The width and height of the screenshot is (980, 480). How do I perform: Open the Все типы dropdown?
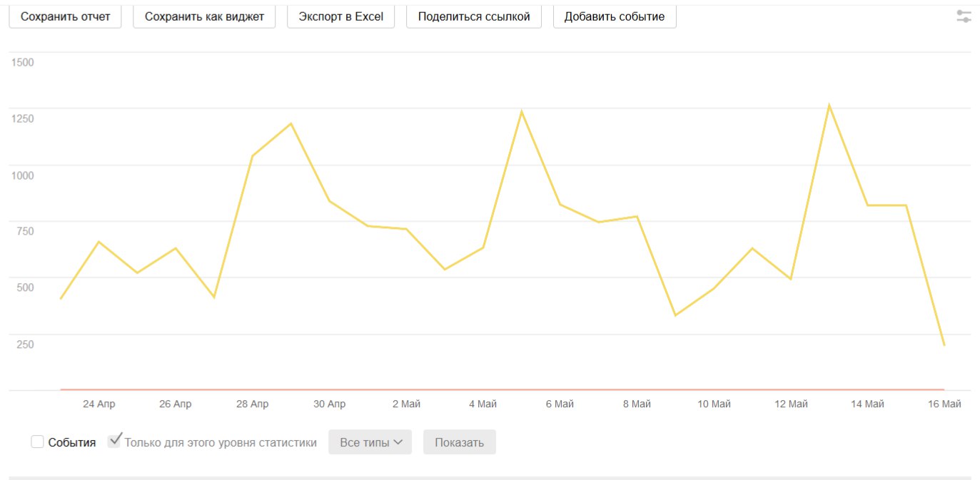pyautogui.click(x=370, y=442)
